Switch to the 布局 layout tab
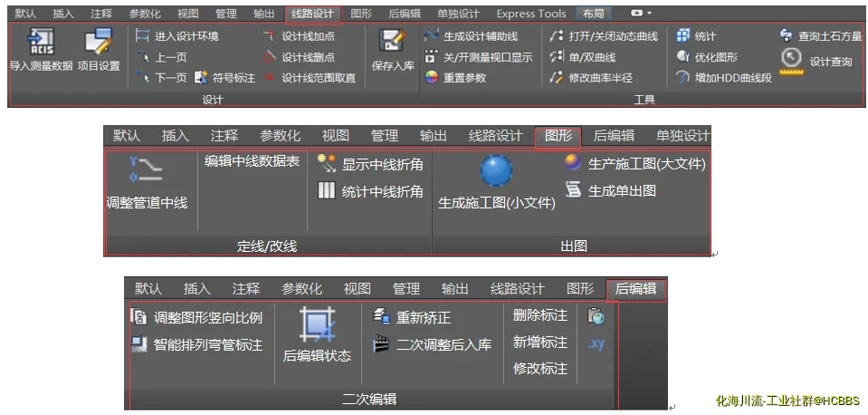This screenshot has height=415, width=868. pyautogui.click(x=592, y=14)
